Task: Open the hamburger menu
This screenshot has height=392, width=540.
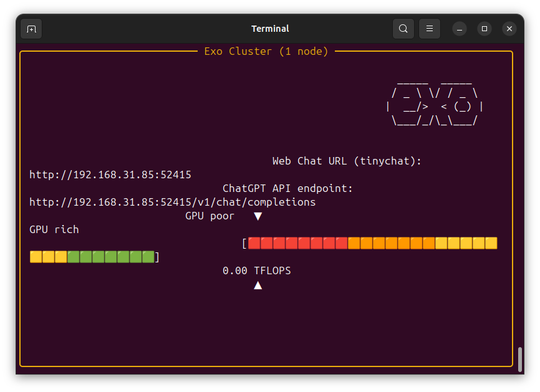Action: 430,29
